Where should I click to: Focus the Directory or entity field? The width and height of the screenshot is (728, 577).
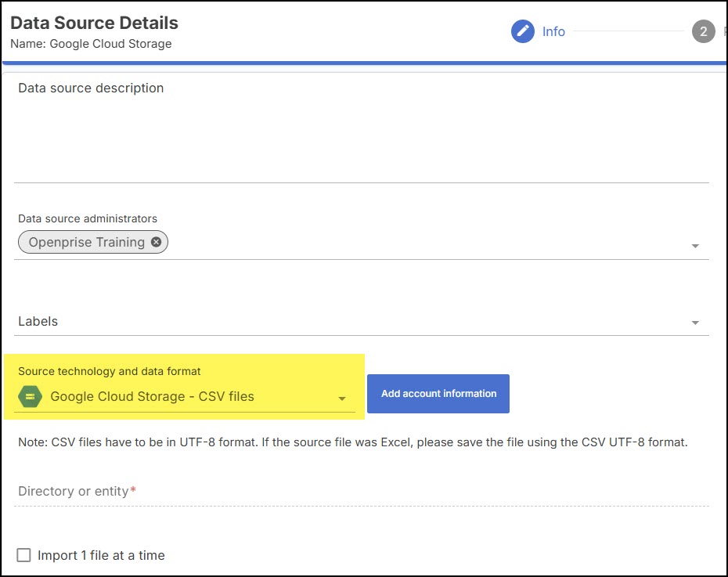[x=361, y=492]
